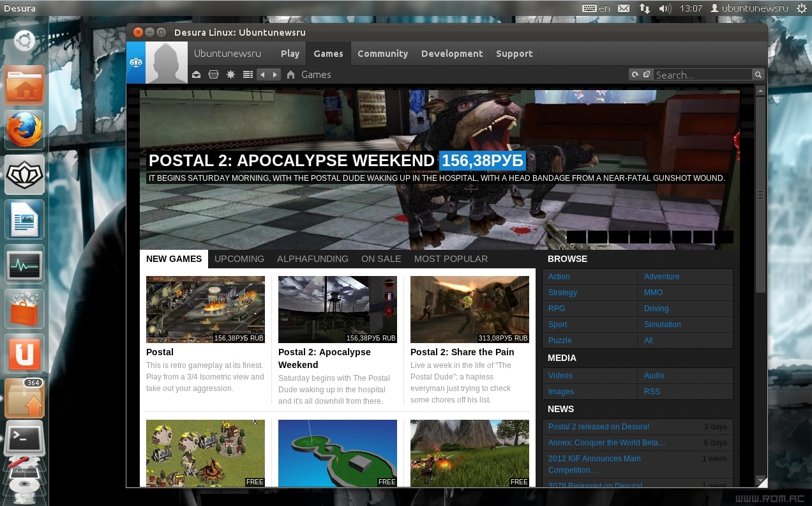Launch Firefox from the launcher
812x506 pixels.
(25, 130)
